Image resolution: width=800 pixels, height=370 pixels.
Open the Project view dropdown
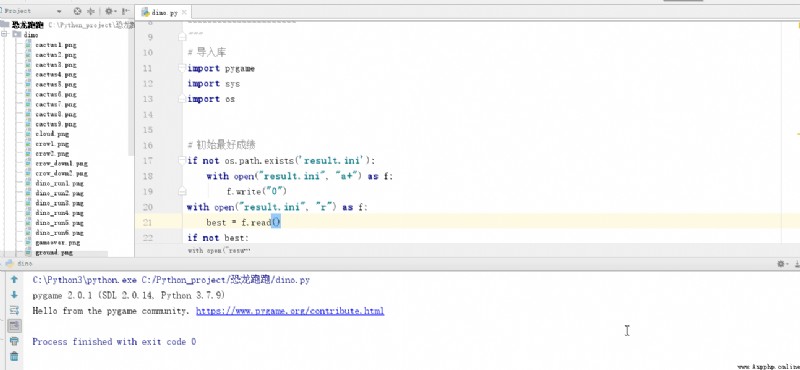(x=60, y=11)
